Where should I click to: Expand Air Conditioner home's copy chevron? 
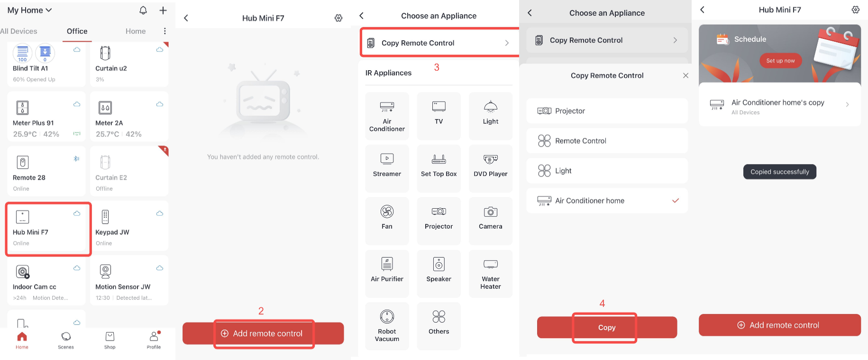[847, 104]
